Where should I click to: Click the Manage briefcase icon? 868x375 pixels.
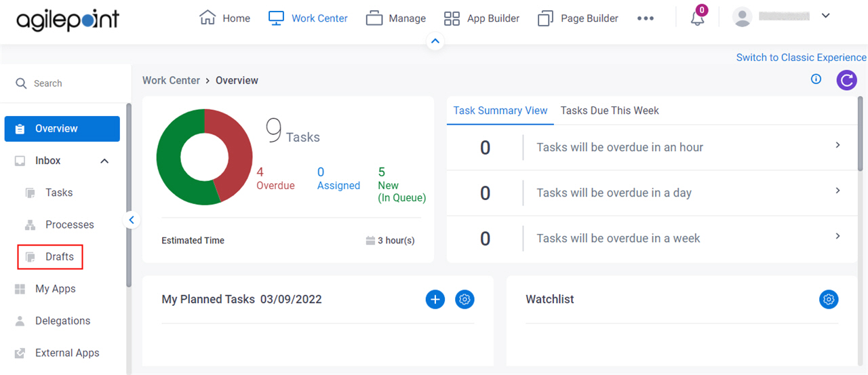pos(374,18)
